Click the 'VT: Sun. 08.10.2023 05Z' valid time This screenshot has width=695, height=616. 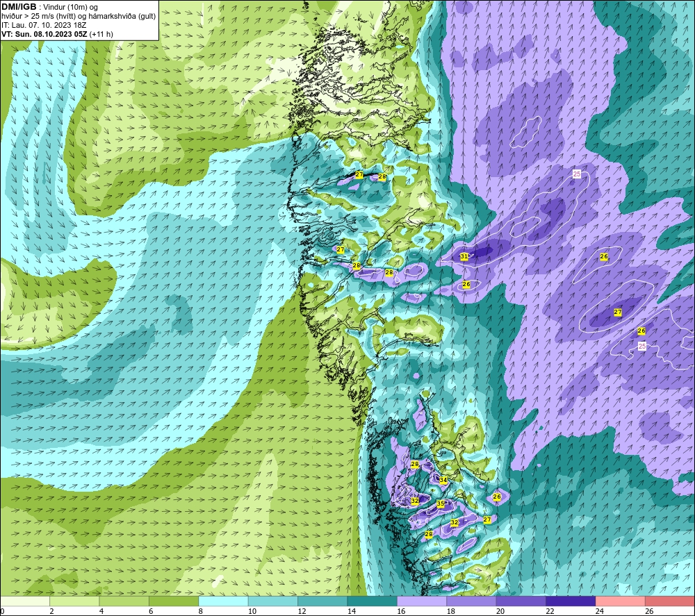click(44, 34)
